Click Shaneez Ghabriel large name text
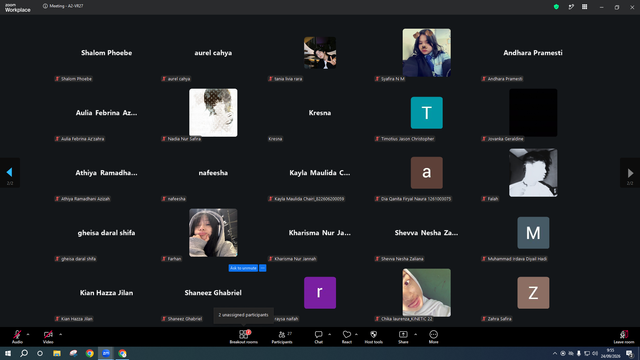This screenshot has width=640, height=360. 213,293
